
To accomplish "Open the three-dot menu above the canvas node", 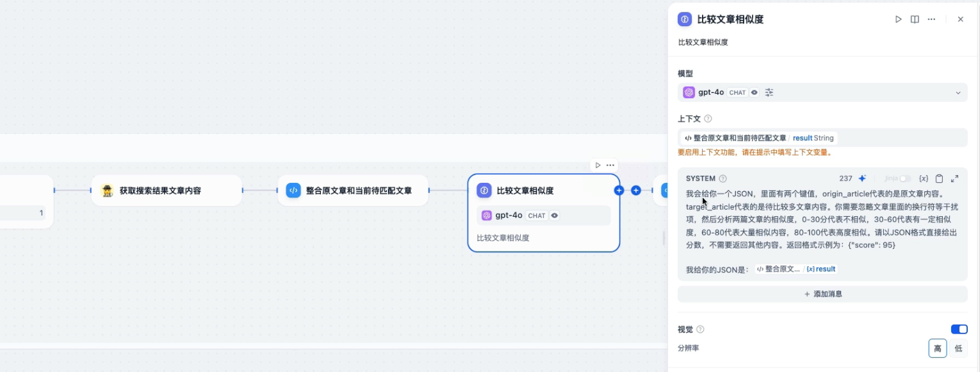I will pos(610,165).
